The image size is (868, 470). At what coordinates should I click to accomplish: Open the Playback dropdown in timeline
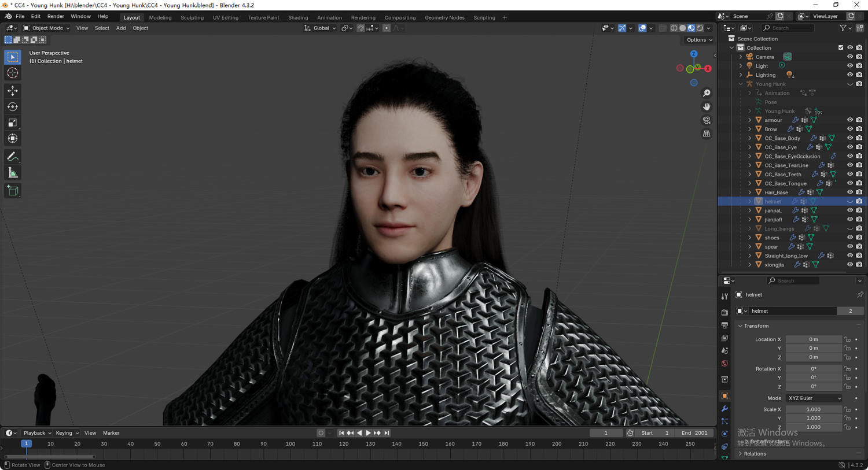(x=37, y=433)
